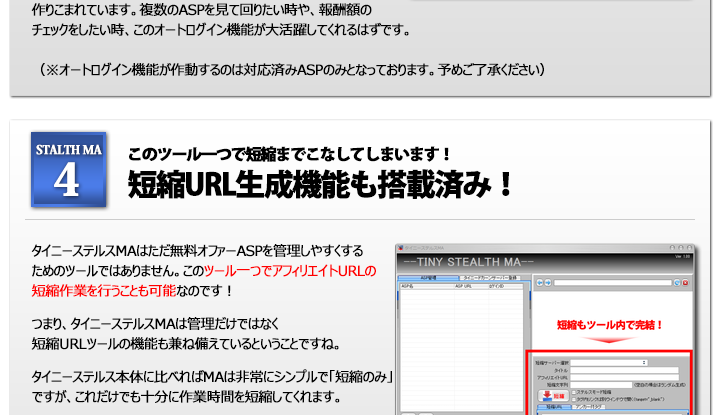Click the red download-arrow 短縮 button
720x415 pixels.
[553, 396]
